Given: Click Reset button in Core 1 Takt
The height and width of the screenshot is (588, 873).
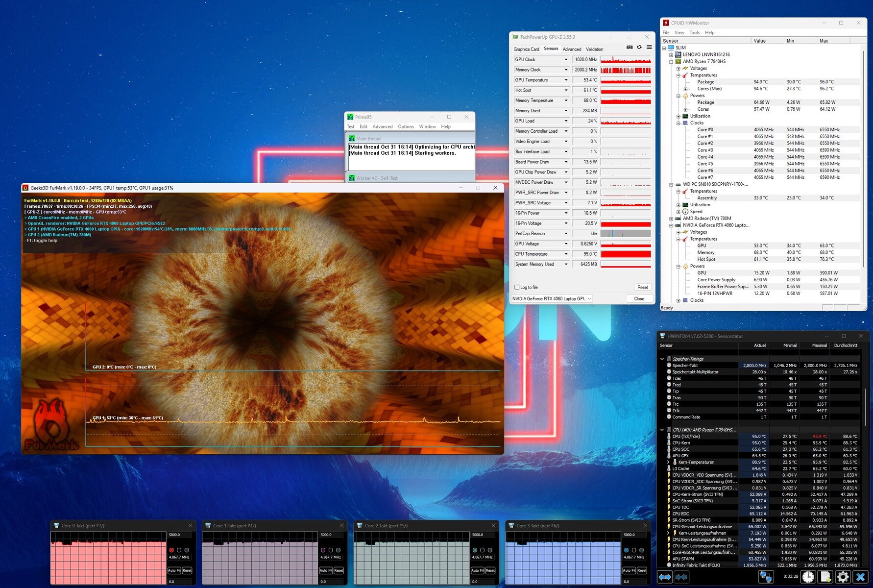Looking at the screenshot, I should click(x=339, y=570).
